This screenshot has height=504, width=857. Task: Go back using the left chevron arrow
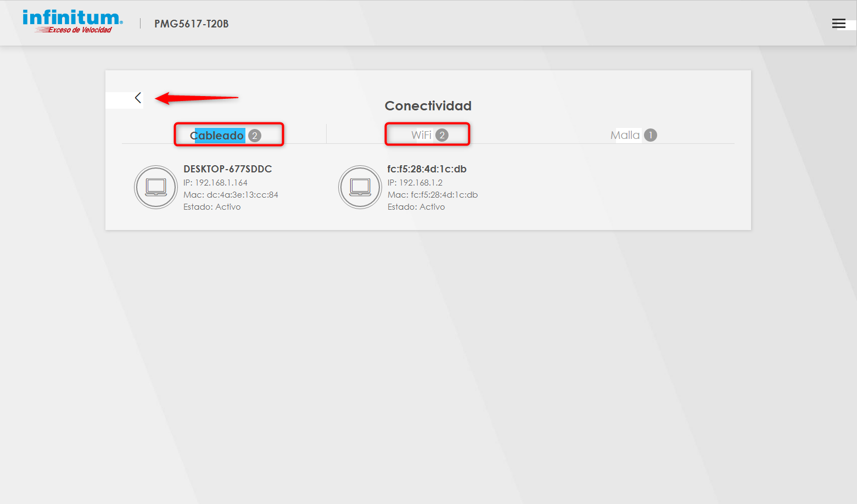click(x=138, y=98)
